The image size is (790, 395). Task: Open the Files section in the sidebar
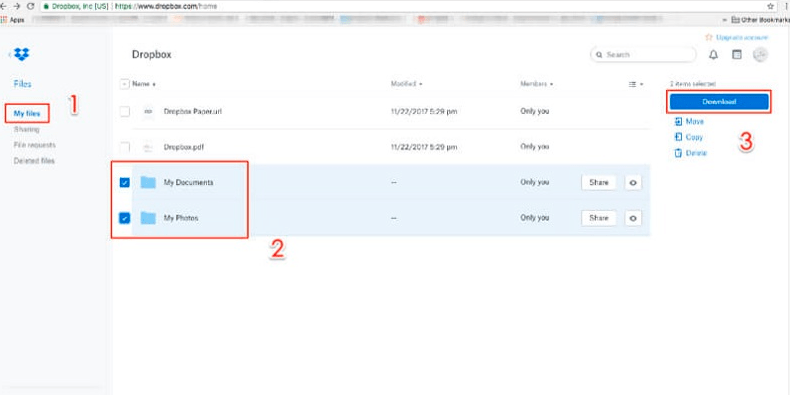[x=23, y=84]
